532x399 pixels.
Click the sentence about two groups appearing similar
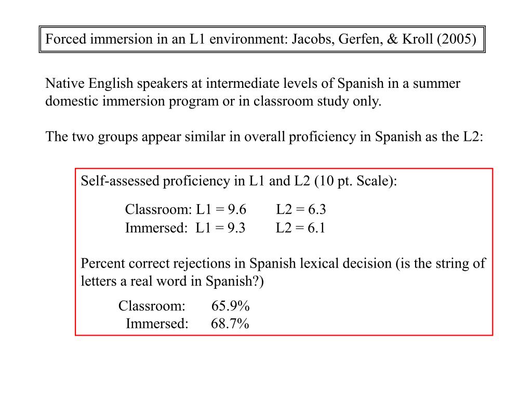pyautogui.click(x=264, y=137)
